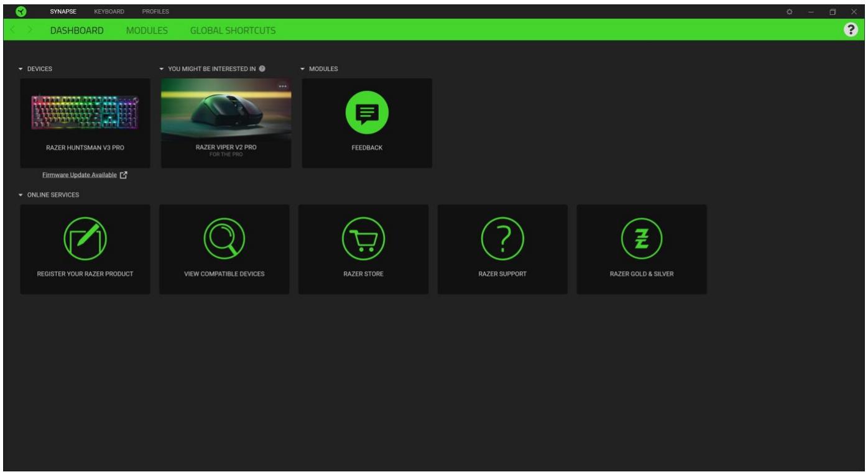
Task: Open the Razer Store cart icon
Action: tap(364, 240)
